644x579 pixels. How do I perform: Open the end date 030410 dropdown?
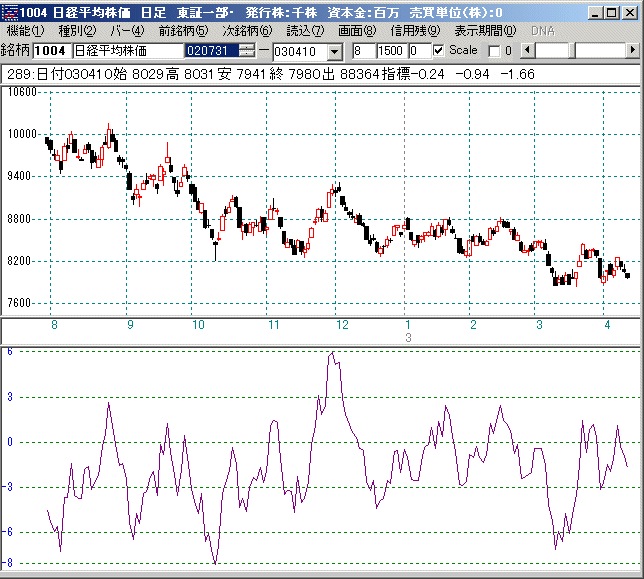(334, 50)
